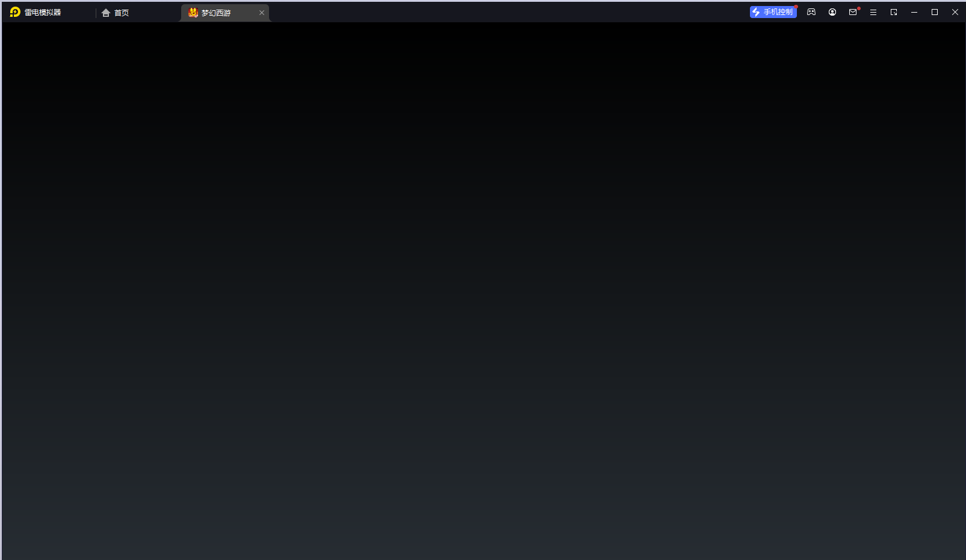Select the 梦幻西游 tab label
The image size is (966, 560).
(216, 13)
